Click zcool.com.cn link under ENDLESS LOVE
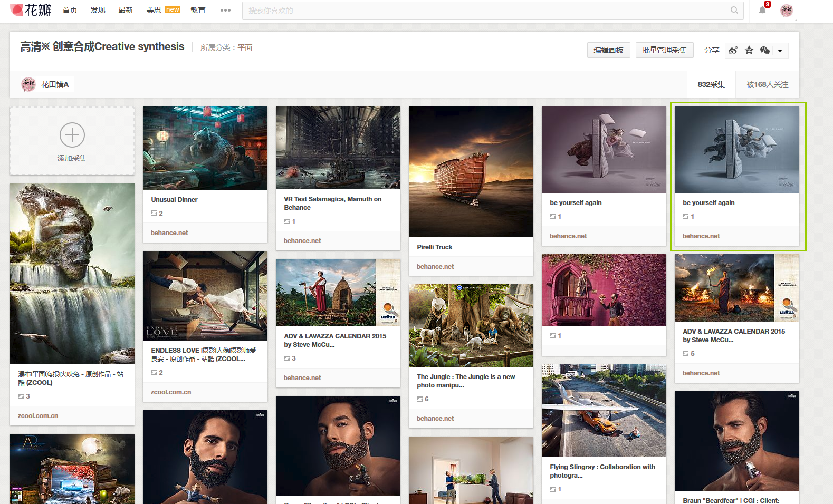The image size is (833, 504). [x=171, y=392]
